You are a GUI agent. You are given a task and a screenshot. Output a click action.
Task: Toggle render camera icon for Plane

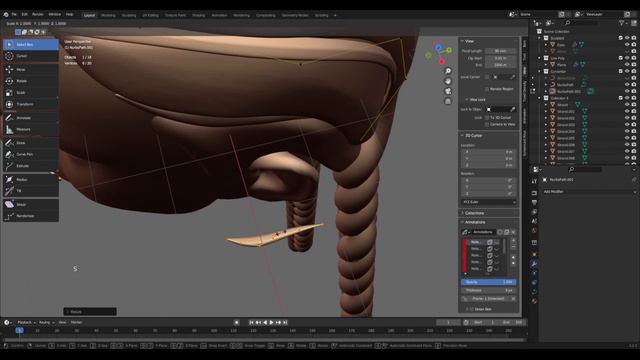coord(633,64)
